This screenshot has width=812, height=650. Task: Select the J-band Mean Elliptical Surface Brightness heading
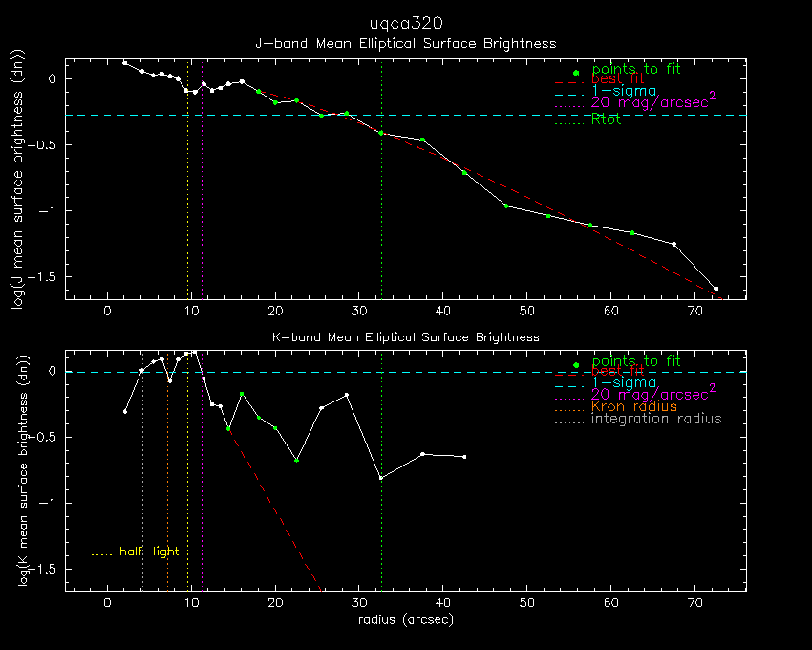click(405, 44)
